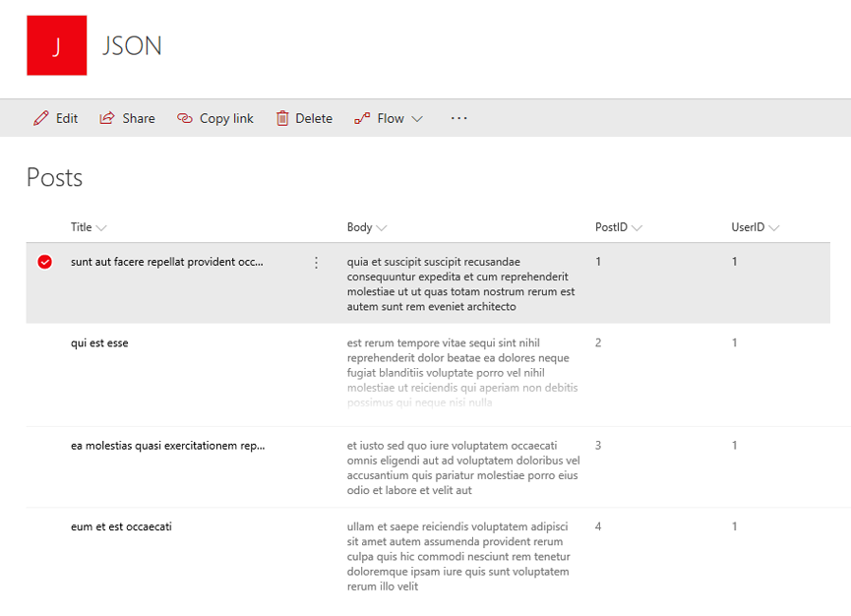Click 'sunt aut facere repellat' title
This screenshot has width=851, height=616.
(x=167, y=262)
